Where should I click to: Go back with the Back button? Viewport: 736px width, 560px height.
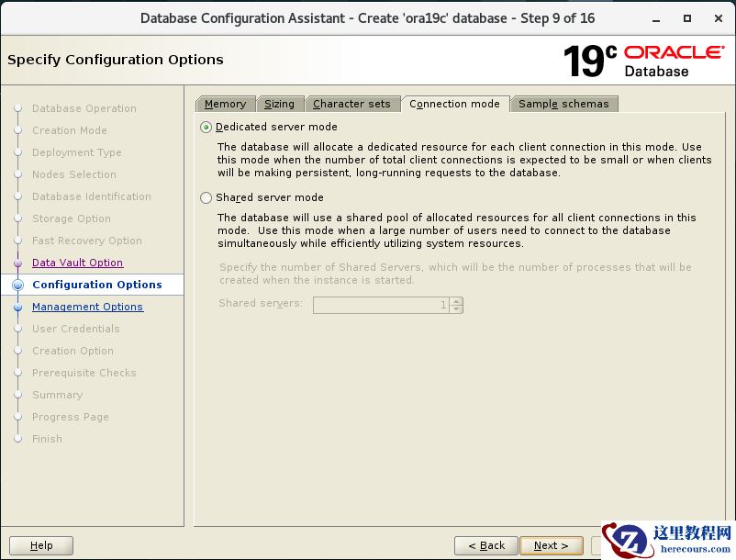coord(486,545)
